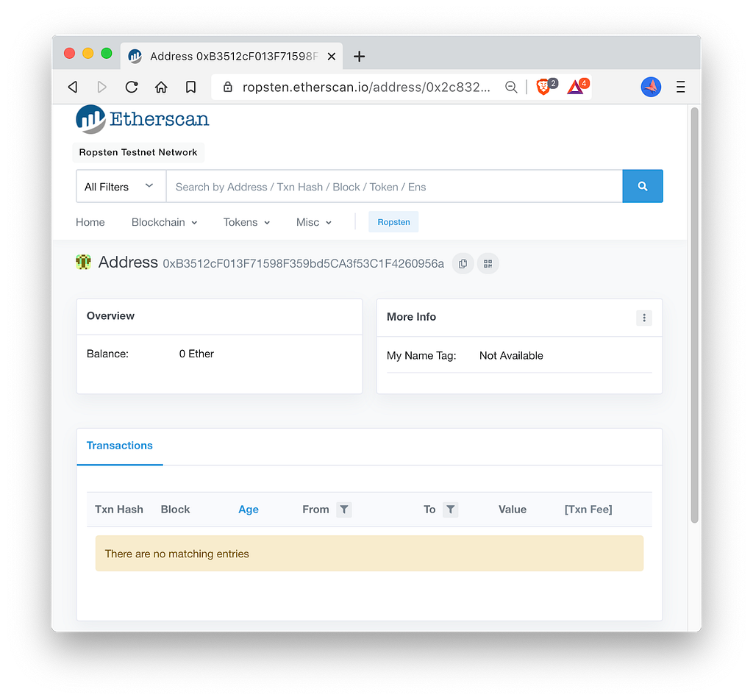Screen dimensions: 753x700
Task: Open a new tab with plus icon
Action: [359, 56]
